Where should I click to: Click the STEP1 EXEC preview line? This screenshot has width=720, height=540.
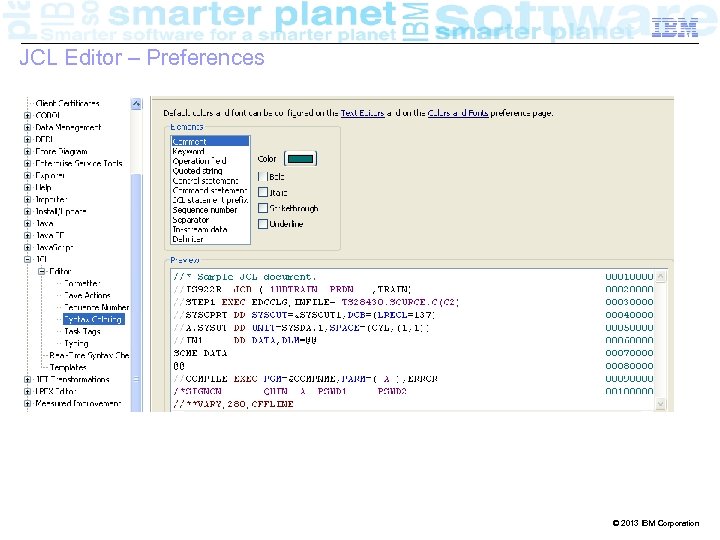pyautogui.click(x=316, y=302)
